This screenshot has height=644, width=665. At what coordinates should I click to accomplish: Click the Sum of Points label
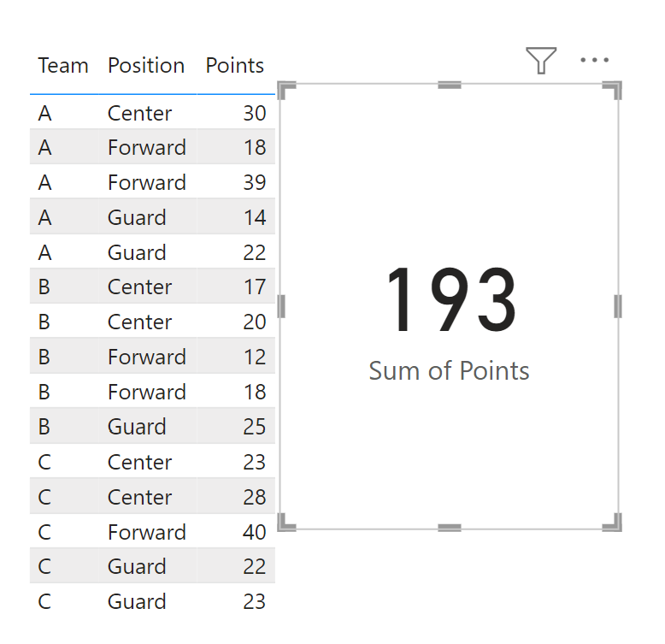(x=449, y=370)
